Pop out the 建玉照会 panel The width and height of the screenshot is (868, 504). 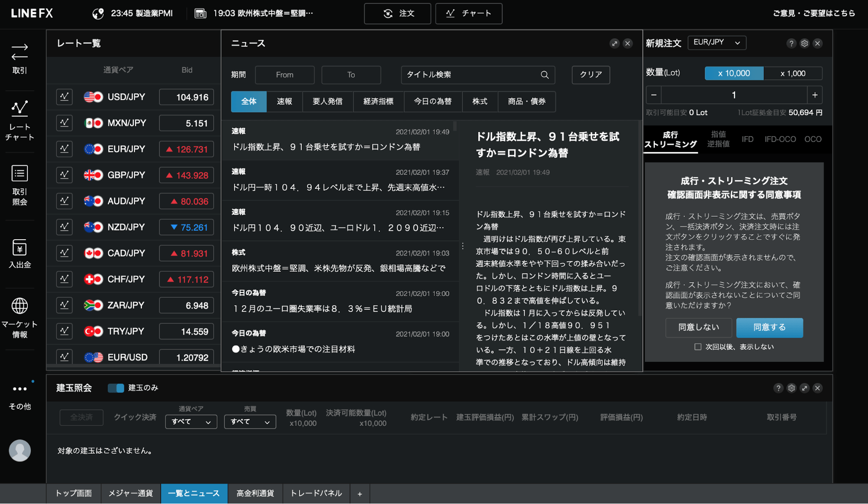tap(805, 388)
